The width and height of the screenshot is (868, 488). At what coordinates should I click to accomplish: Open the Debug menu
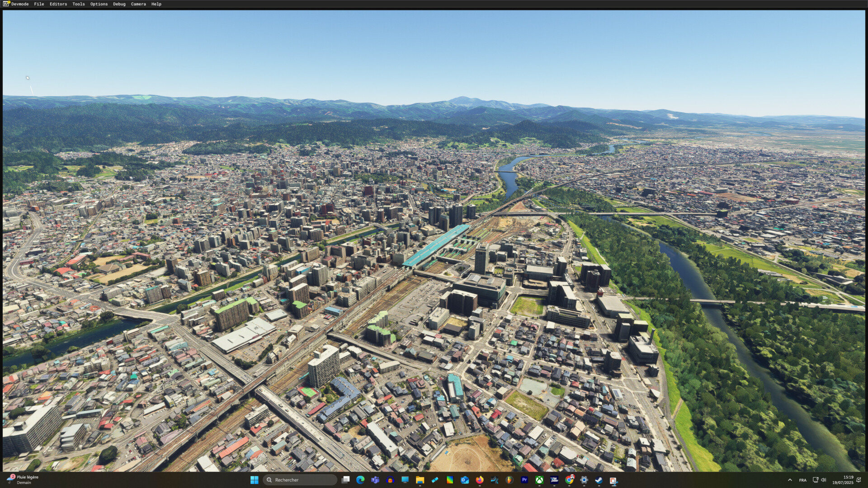click(119, 4)
